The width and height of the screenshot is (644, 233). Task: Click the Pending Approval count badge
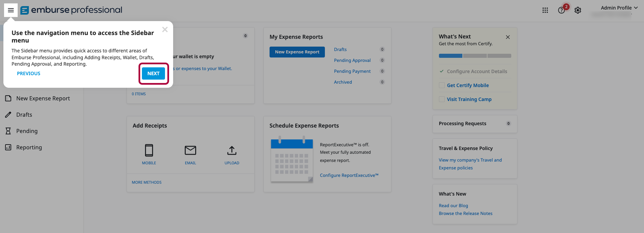(382, 60)
